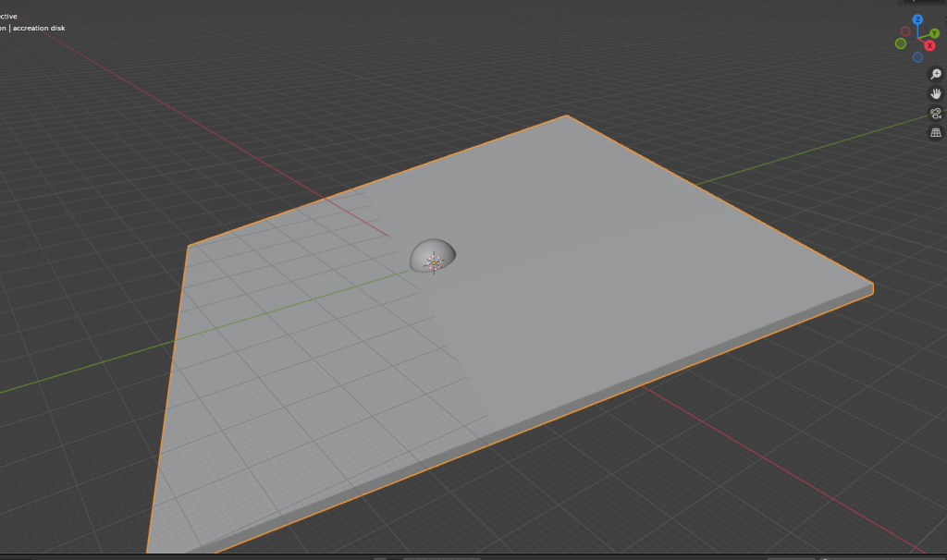
Task: Click the red X axis on navigation gizmo
Action: click(929, 46)
